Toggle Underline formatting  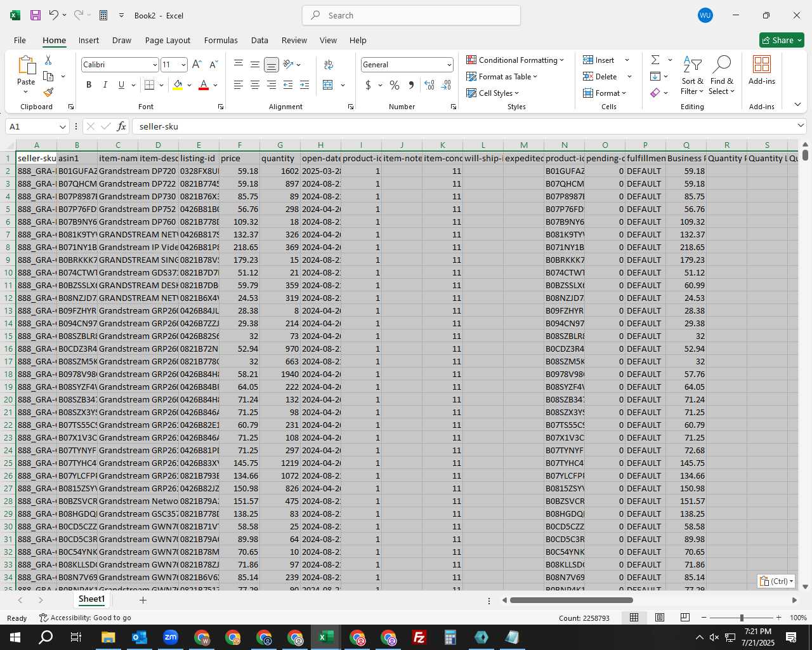click(x=121, y=85)
